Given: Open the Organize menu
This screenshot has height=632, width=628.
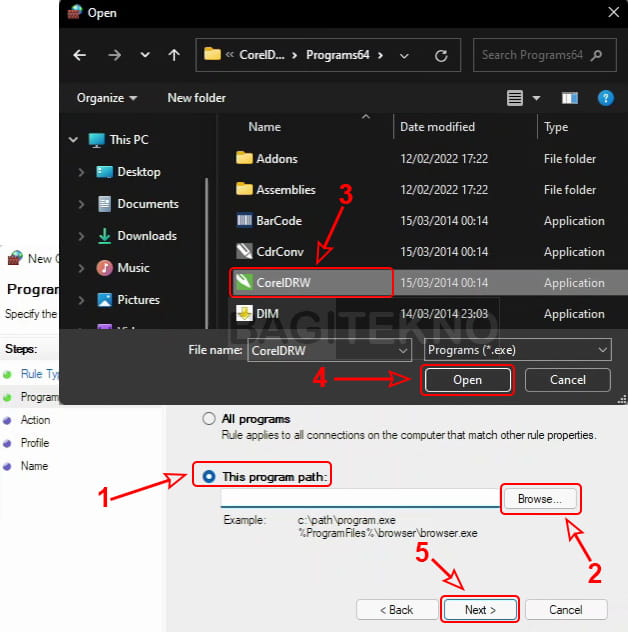Looking at the screenshot, I should pyautogui.click(x=107, y=98).
